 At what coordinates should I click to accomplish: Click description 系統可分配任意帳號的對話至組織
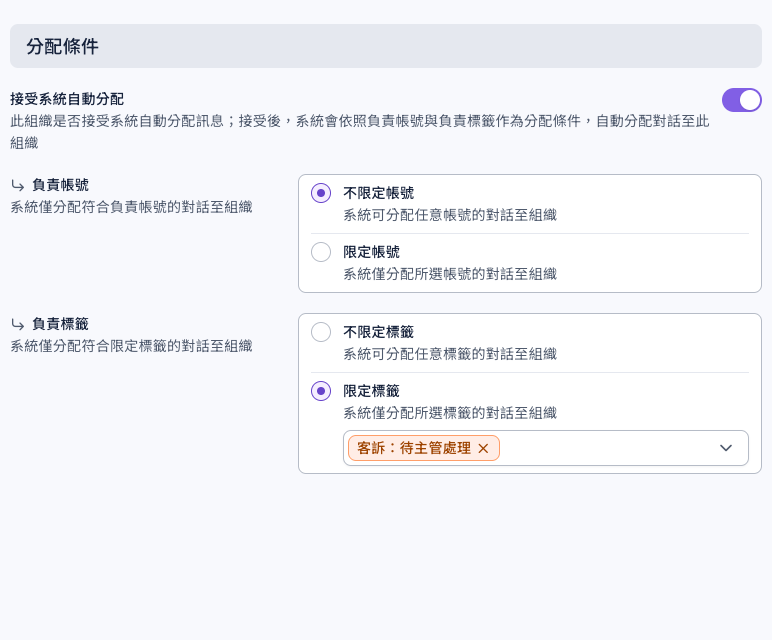tap(450, 215)
